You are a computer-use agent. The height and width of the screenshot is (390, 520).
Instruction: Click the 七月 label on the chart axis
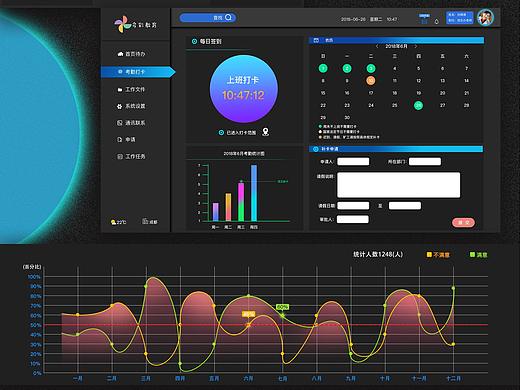[282, 378]
